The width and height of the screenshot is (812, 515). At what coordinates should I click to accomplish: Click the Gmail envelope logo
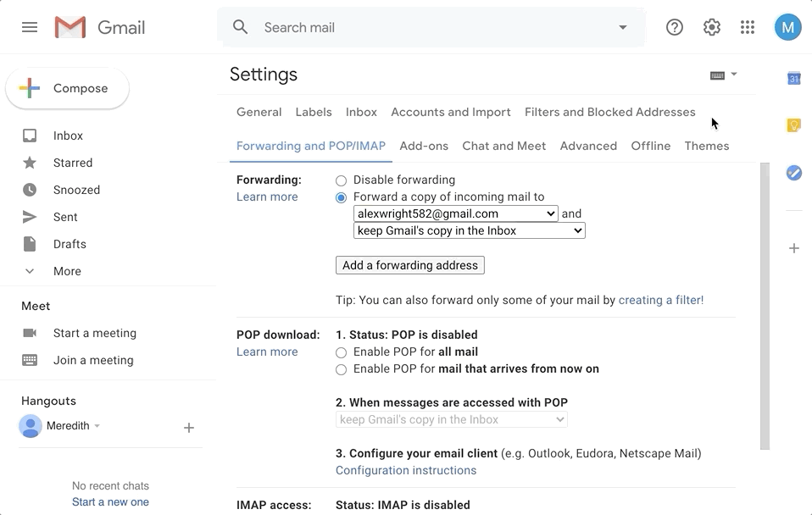[70, 27]
